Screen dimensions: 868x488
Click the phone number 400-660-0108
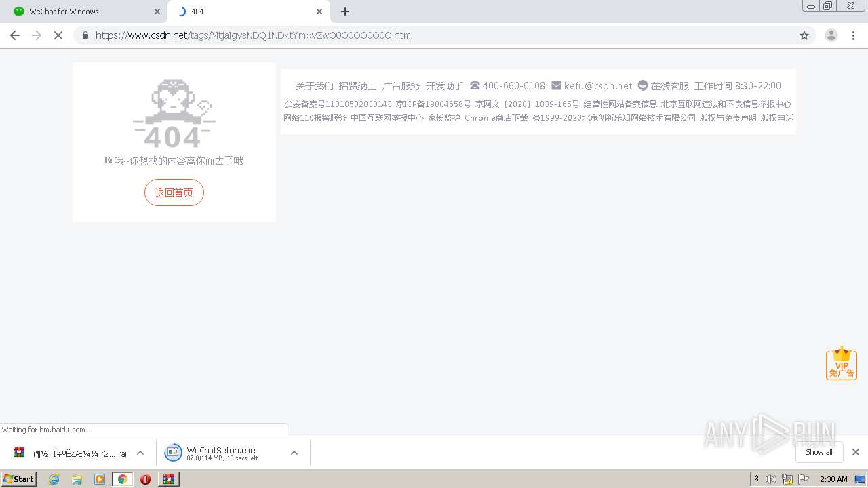coord(507,86)
